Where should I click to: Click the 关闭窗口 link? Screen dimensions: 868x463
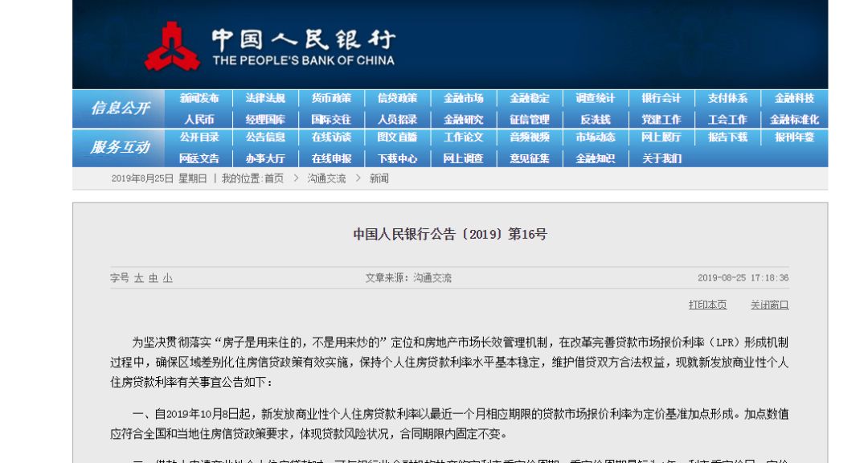(x=769, y=305)
